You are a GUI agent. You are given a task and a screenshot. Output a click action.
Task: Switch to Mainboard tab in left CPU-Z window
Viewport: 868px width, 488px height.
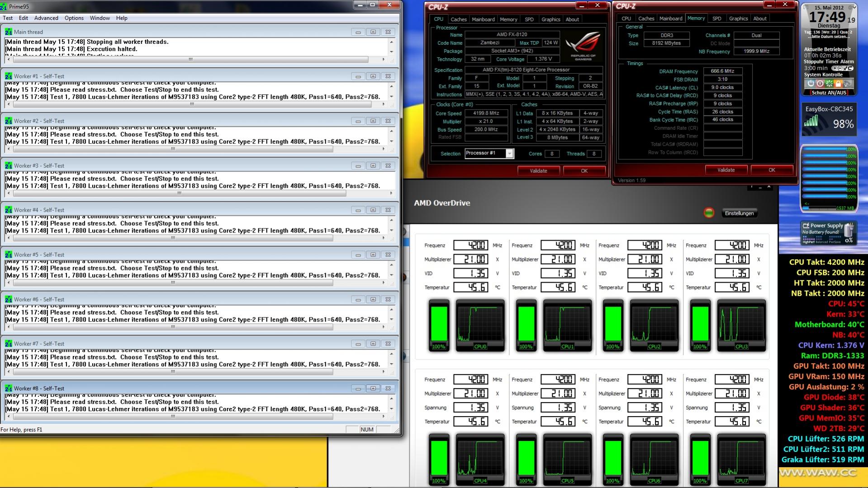pyautogui.click(x=483, y=19)
